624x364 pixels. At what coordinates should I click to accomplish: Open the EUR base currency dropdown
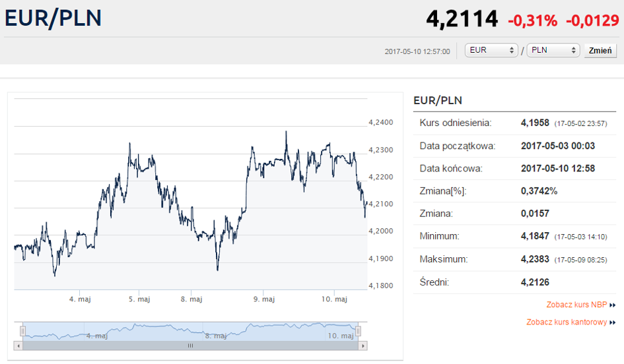[491, 51]
